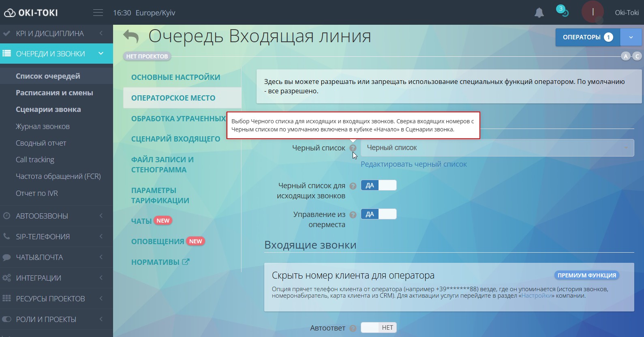This screenshot has height=337, width=644.
Task: Click the NEW badge next to ЧАТЫ
Action: tap(163, 221)
